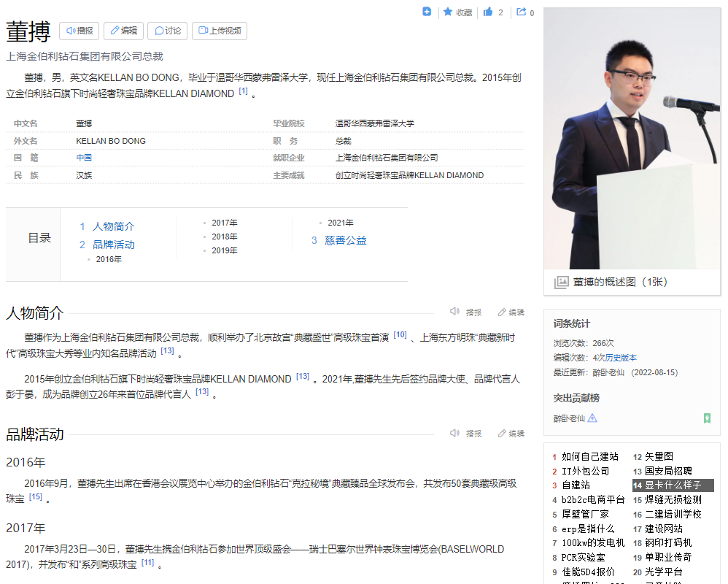Open the 讨论 discussion button

(x=168, y=31)
